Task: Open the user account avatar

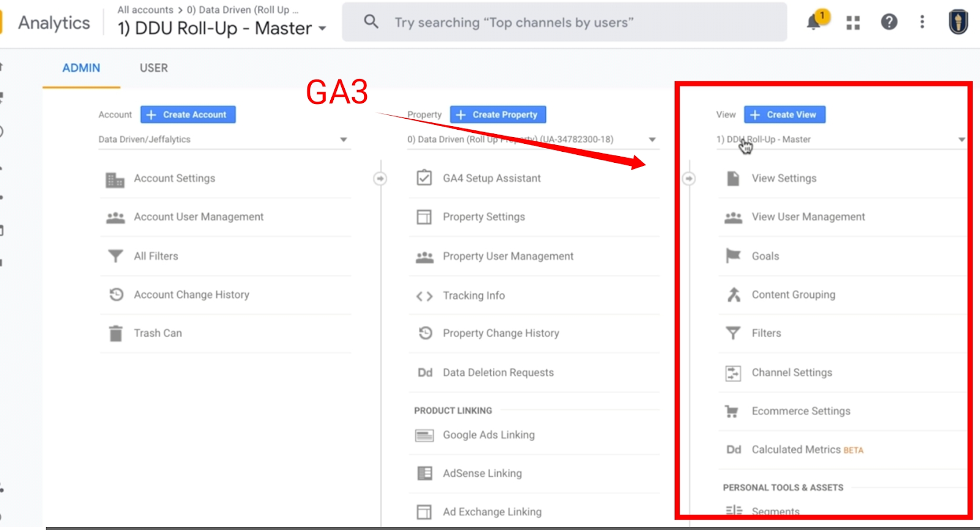Action: click(958, 22)
